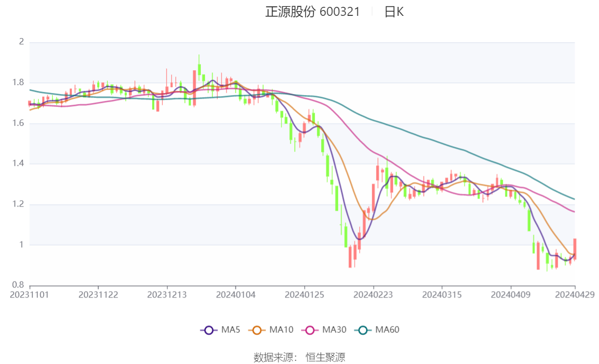Viewport: 599px width, 364px height.
Task: Select the 日K period label
Action: (x=394, y=12)
